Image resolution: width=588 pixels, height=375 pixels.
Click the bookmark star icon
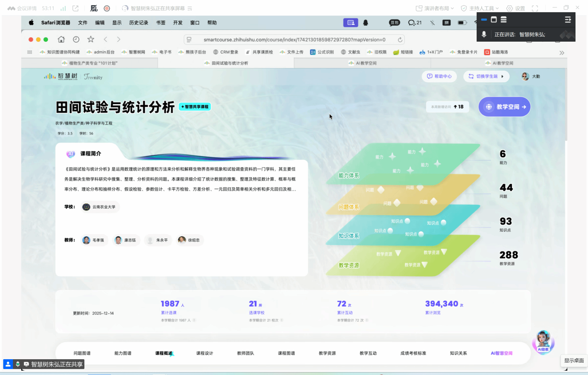pyautogui.click(x=91, y=39)
